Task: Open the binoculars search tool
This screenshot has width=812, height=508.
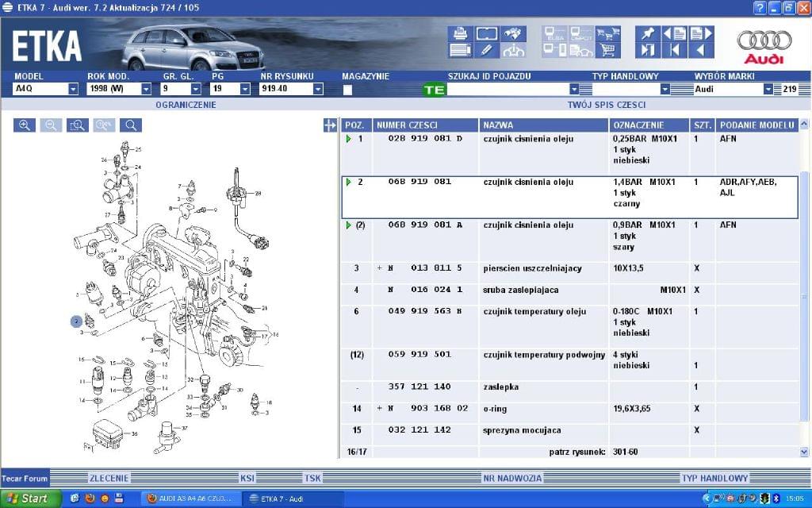Action: (x=513, y=34)
